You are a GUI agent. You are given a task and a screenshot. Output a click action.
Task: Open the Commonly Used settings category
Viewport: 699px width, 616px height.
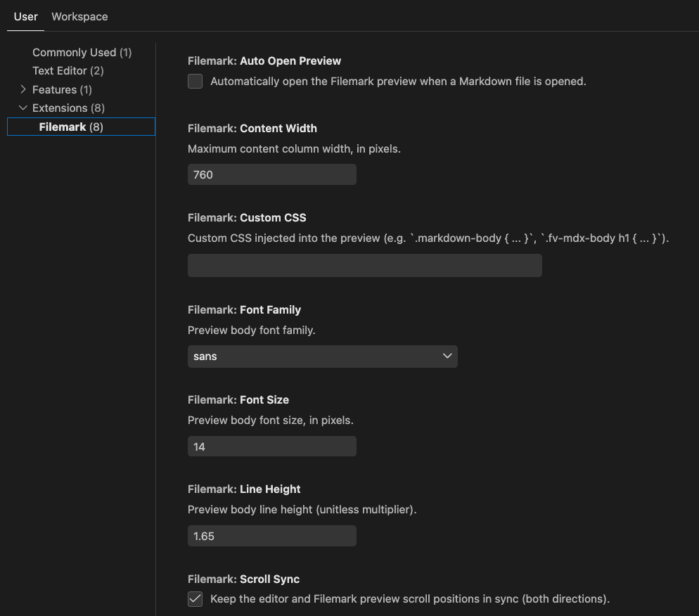tap(82, 53)
